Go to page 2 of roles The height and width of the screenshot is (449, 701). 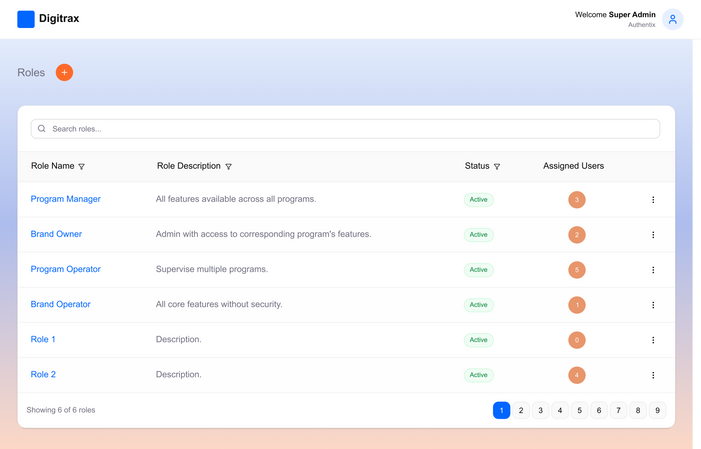coord(521,410)
